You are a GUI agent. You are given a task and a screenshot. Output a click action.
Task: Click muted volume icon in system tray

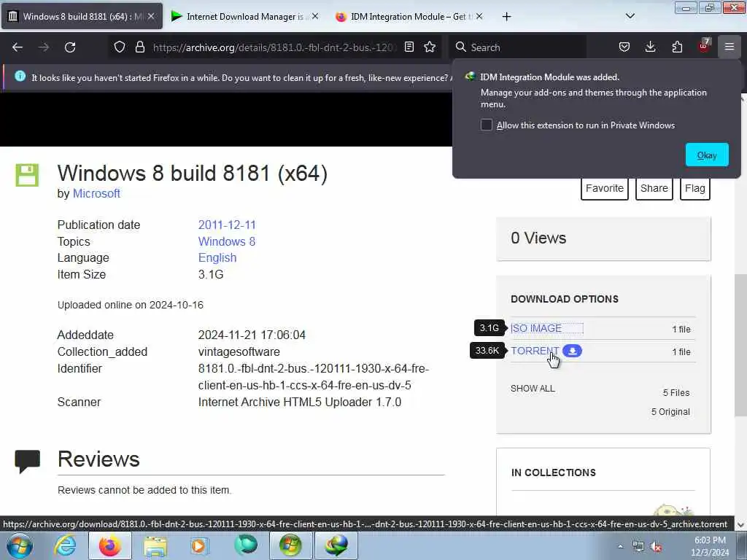click(x=657, y=547)
